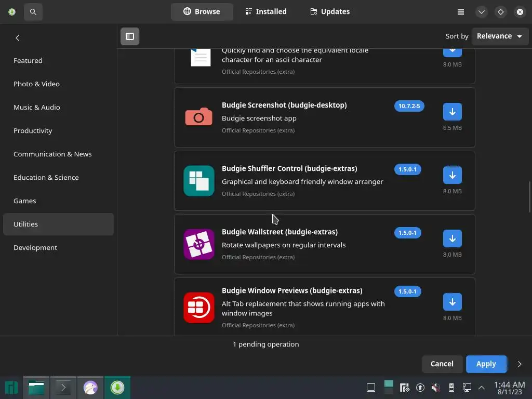Click Pamac green download taskbar icon

tap(117, 388)
